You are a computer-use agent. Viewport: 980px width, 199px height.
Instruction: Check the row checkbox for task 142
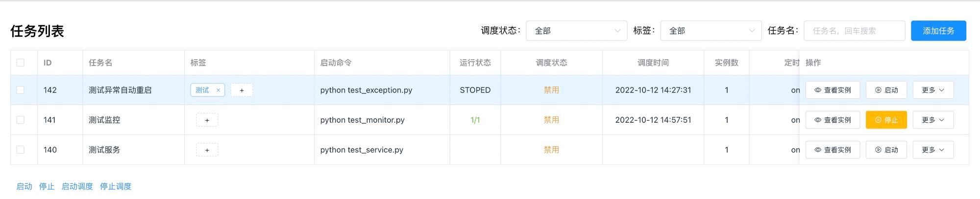(x=20, y=90)
